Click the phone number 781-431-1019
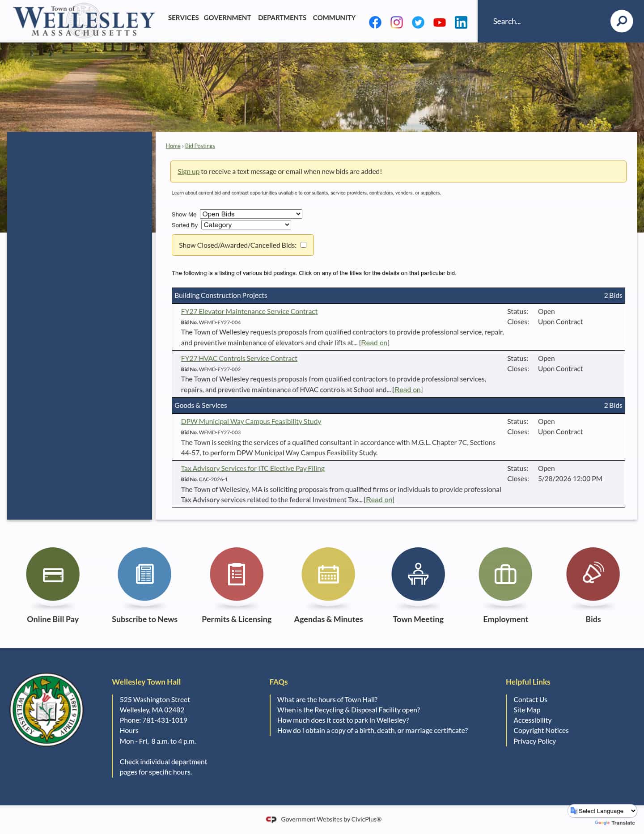The image size is (644, 834). (165, 720)
